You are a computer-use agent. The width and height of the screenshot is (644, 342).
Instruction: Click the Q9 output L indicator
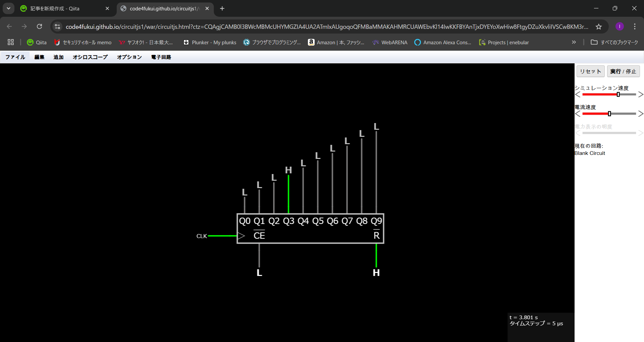pos(376,126)
